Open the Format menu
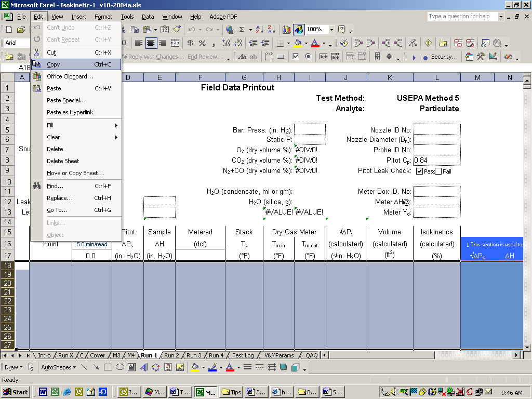Screen dimensions: 532x399 (103, 17)
